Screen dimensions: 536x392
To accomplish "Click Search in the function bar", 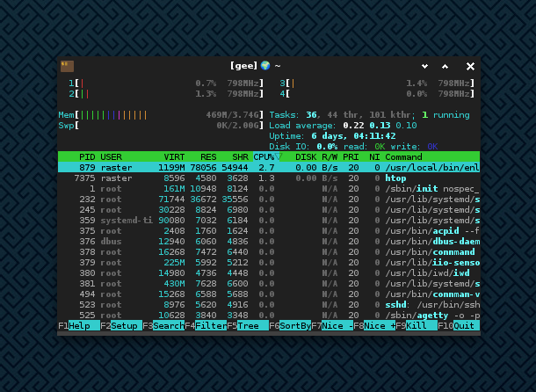I will (169, 325).
